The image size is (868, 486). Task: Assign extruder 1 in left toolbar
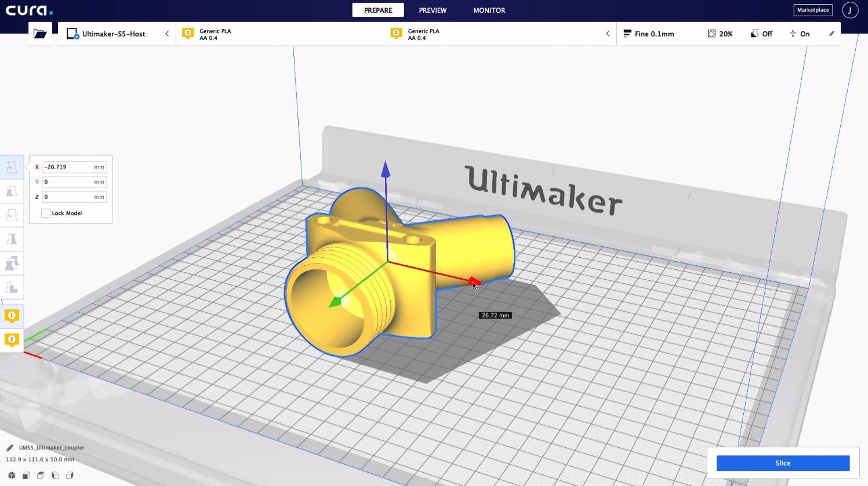12,316
